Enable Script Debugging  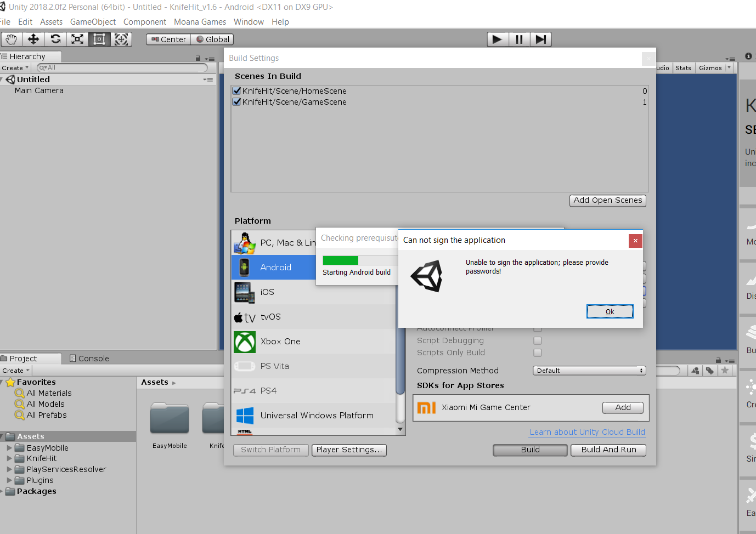click(537, 340)
